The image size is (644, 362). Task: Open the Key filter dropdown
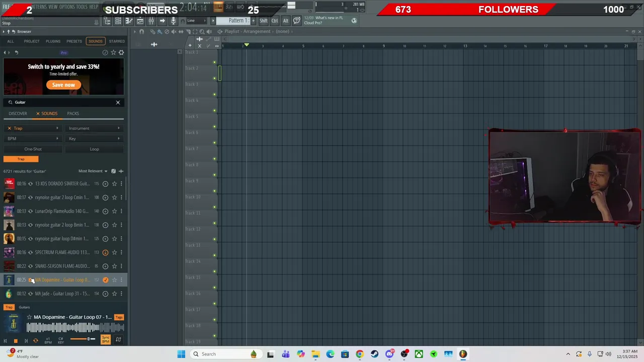click(x=94, y=139)
